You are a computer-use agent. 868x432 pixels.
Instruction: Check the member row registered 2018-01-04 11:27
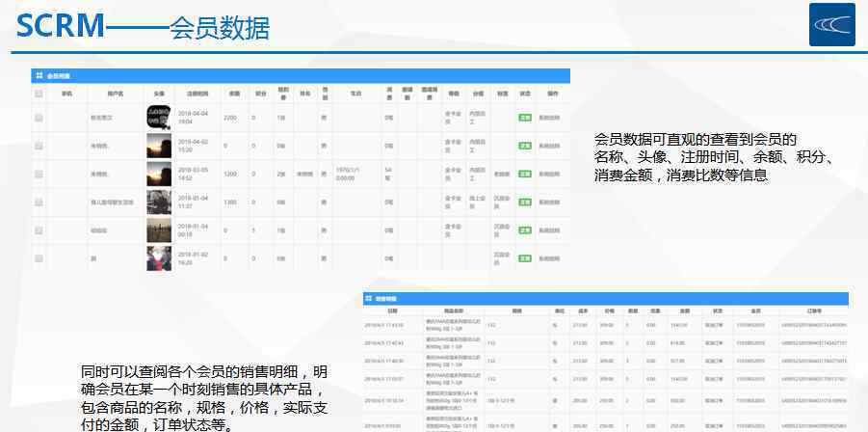coord(39,202)
